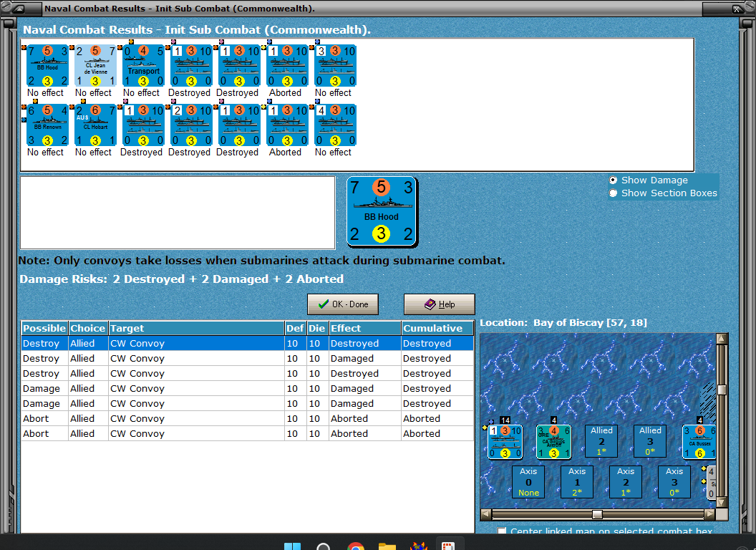Click the CA Sussex counter on map
The height and width of the screenshot is (550, 756).
coord(699,442)
